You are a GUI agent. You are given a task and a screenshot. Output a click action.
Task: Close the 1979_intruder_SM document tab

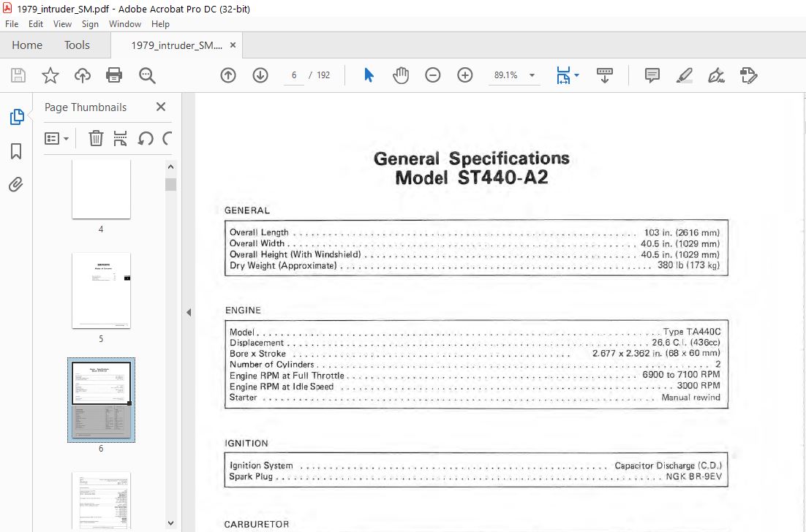tap(233, 45)
